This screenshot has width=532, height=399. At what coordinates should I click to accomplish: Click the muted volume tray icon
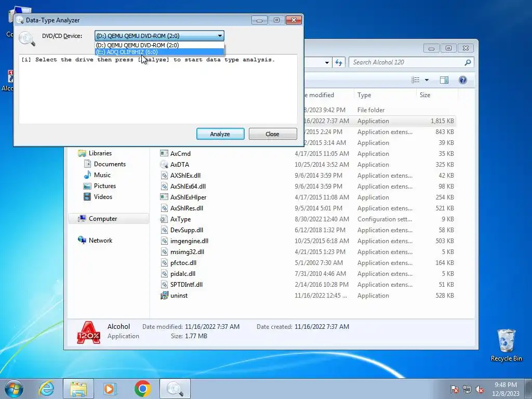point(480,389)
